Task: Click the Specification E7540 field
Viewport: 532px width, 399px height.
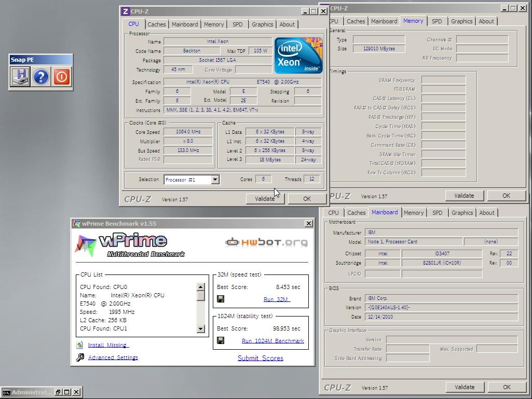Action: pos(242,82)
